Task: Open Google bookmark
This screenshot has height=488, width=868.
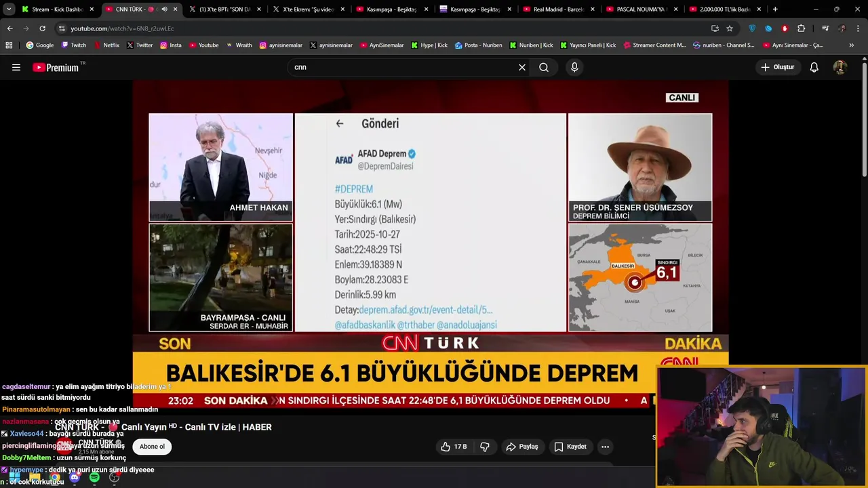Action: coord(40,45)
